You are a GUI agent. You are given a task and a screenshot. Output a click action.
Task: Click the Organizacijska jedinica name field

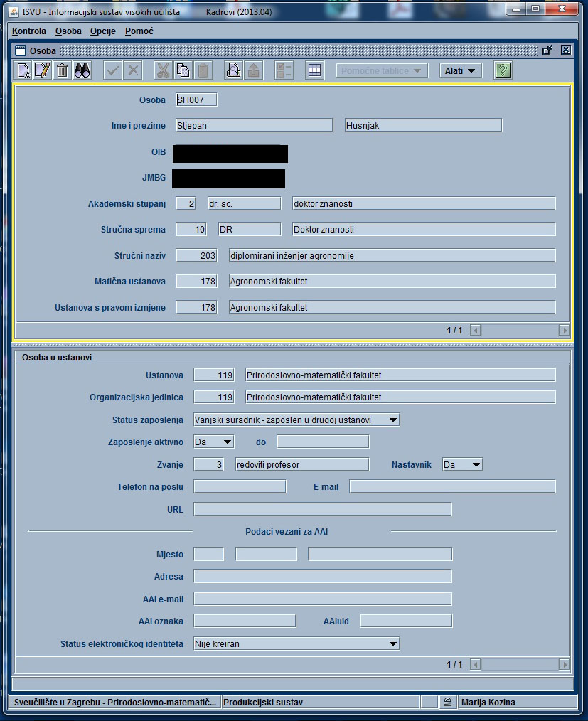[x=400, y=397]
